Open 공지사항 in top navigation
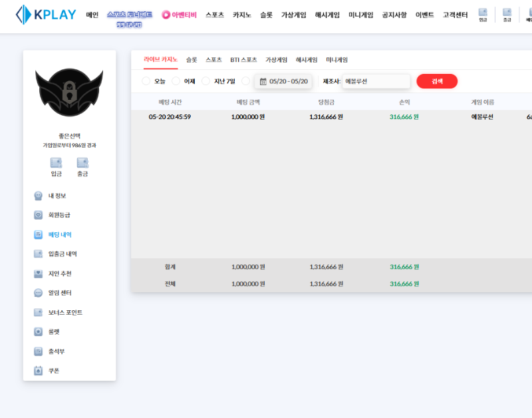The width and height of the screenshot is (532, 418). point(394,15)
